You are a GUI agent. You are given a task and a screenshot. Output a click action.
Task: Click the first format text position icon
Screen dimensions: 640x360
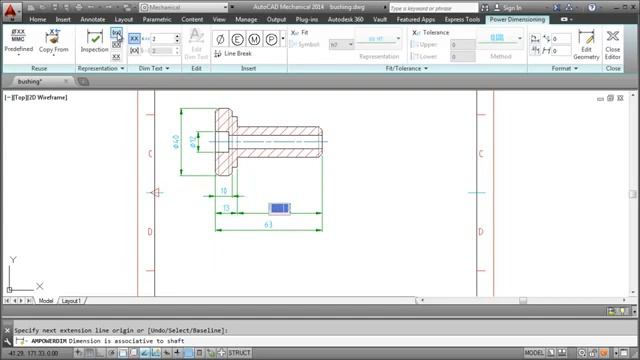[535, 39]
